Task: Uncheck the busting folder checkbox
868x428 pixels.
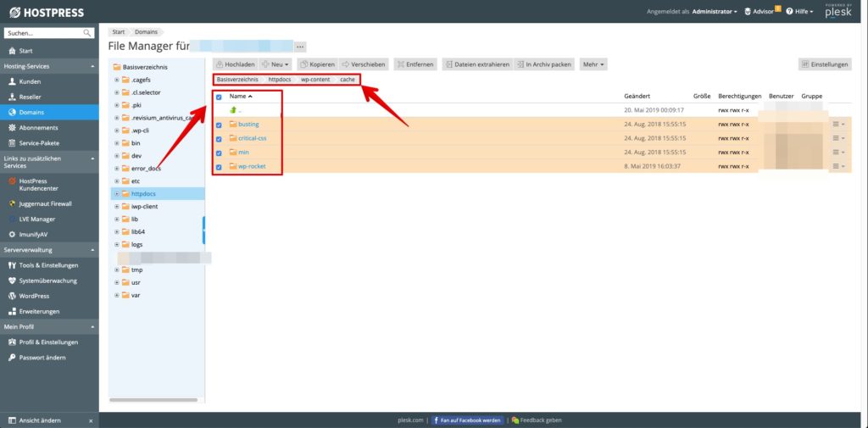Action: (x=219, y=125)
